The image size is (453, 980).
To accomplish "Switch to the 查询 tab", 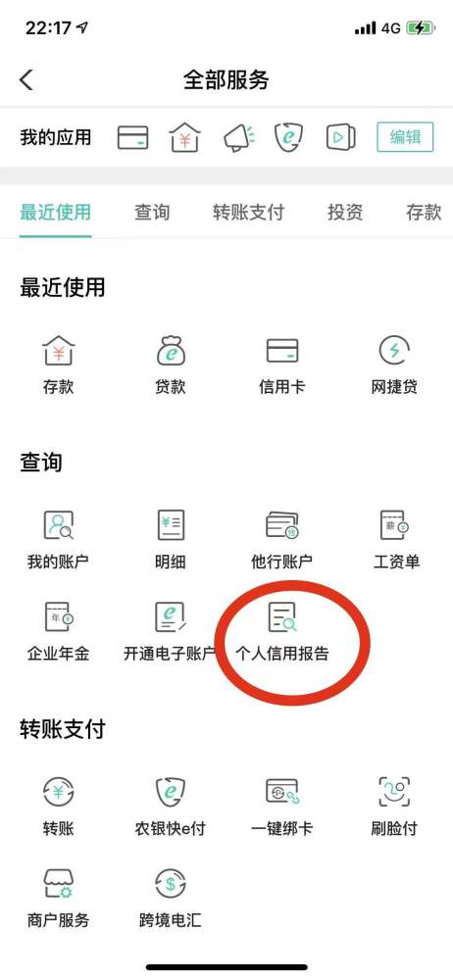I will click(152, 213).
